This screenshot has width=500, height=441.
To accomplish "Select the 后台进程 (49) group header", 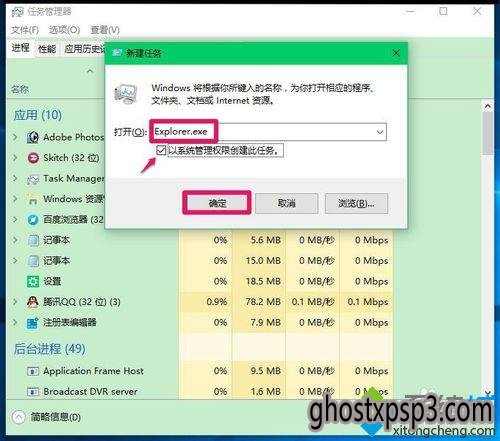I will tap(49, 349).
